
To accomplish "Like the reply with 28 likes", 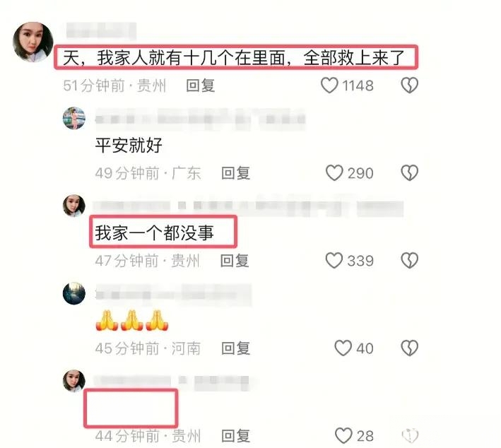I will pyautogui.click(x=343, y=435).
